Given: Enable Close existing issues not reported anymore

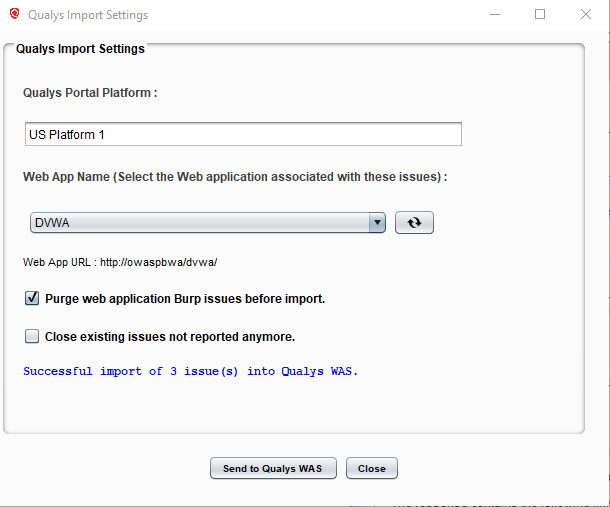Looking at the screenshot, I should point(32,336).
